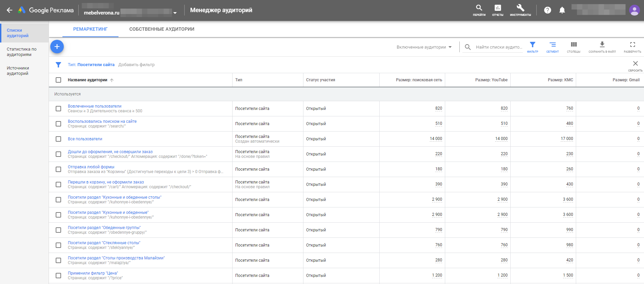The width and height of the screenshot is (644, 284).
Task: Open the Help question mark icon
Action: coord(547,10)
